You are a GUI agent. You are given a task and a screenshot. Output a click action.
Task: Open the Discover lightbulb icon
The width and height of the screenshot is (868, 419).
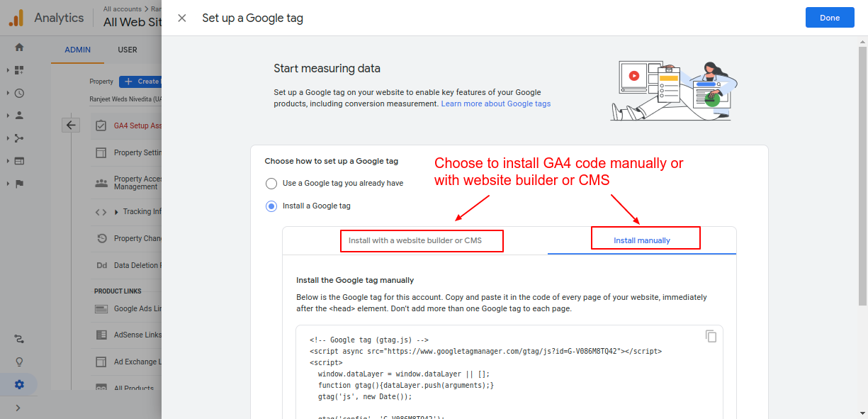point(19,362)
